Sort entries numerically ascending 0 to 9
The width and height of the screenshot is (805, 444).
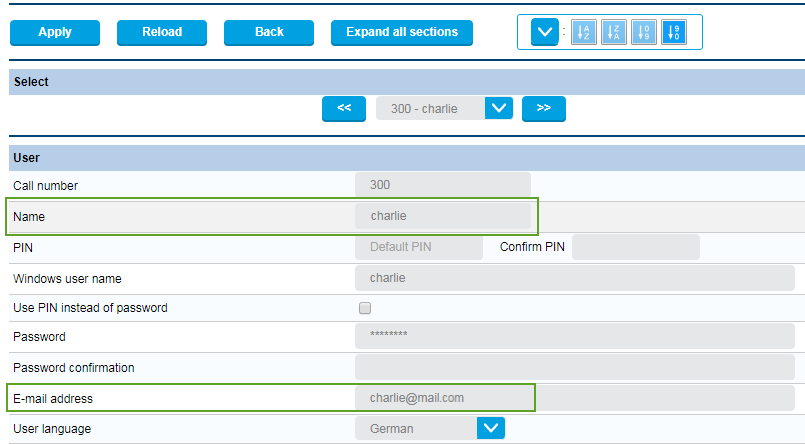click(644, 32)
